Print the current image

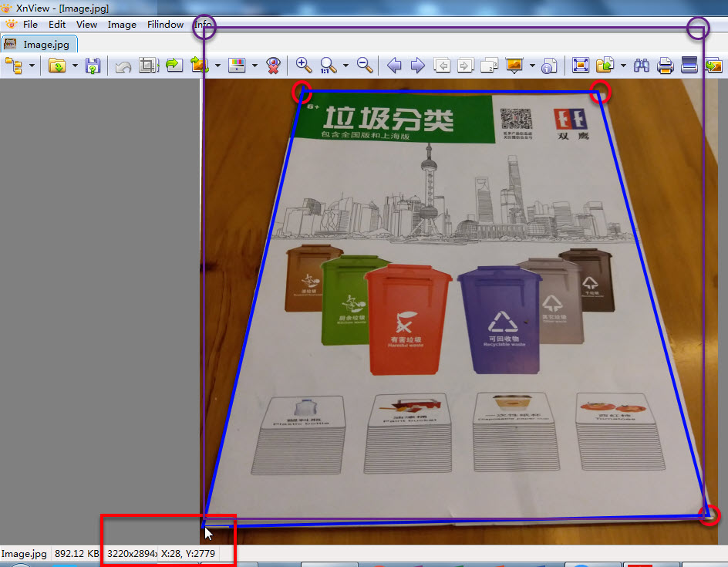coord(665,65)
